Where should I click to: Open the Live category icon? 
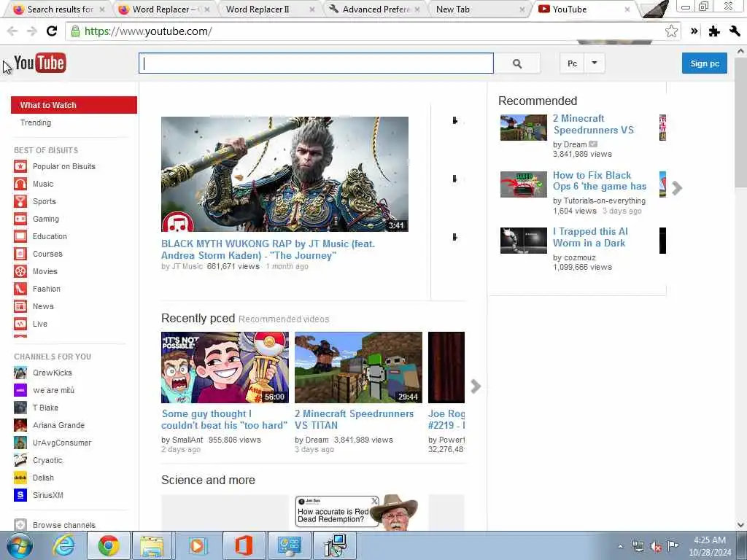click(x=20, y=324)
